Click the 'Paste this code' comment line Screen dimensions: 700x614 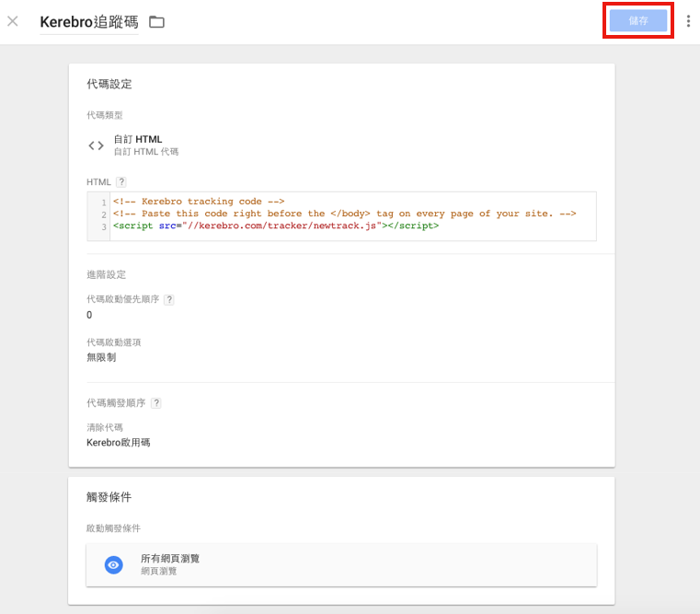(x=344, y=214)
